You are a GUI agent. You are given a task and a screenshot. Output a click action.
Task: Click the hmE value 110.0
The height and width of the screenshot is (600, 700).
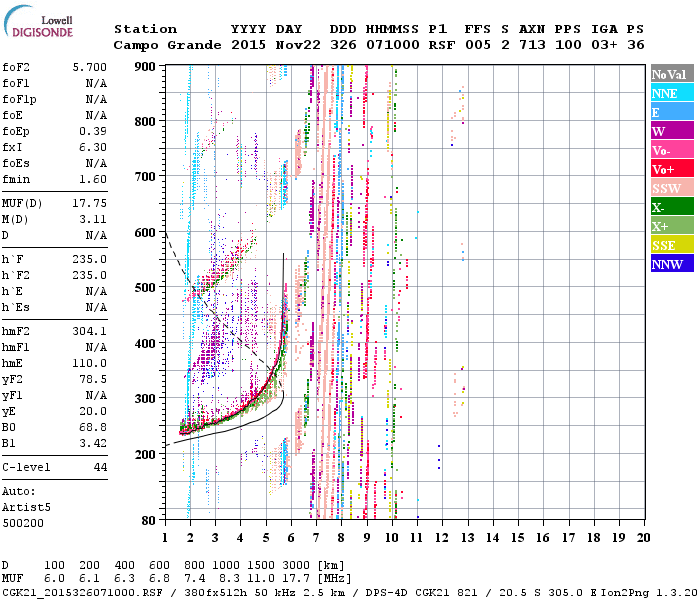(90, 363)
